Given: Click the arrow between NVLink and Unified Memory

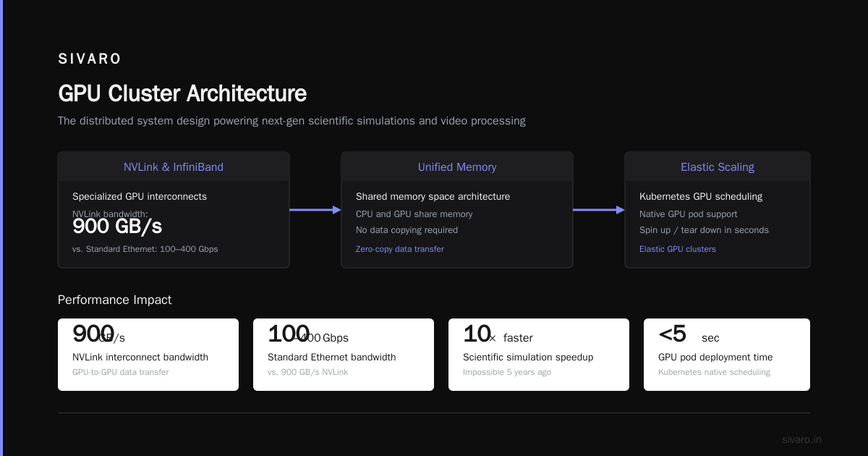Looking at the screenshot, I should point(315,210).
